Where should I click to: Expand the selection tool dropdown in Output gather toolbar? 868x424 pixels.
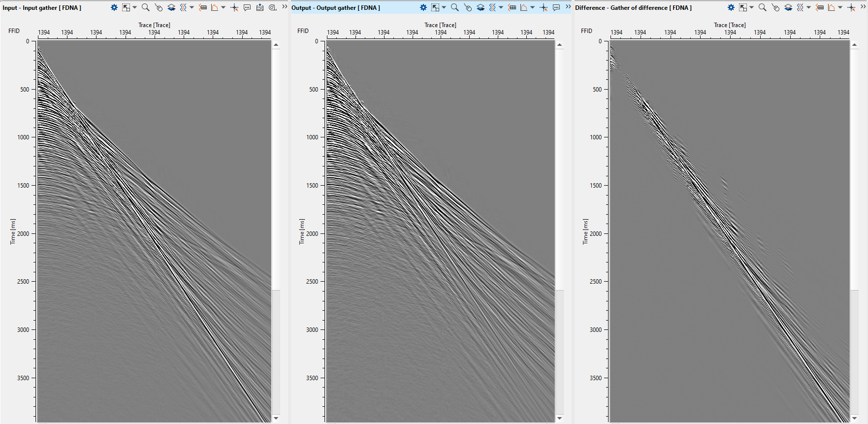444,7
